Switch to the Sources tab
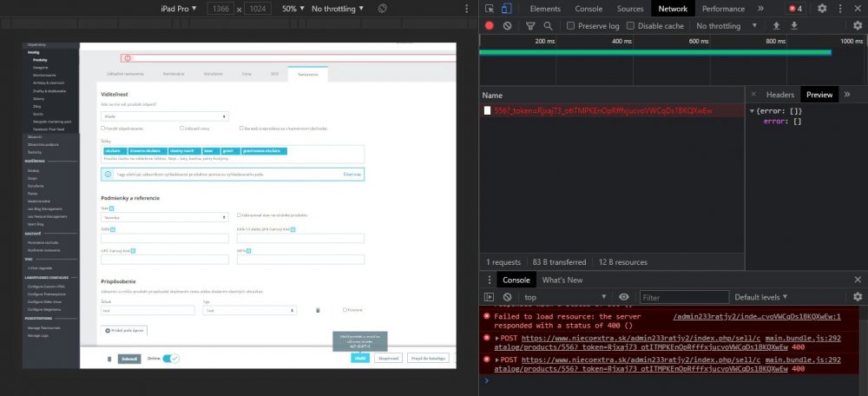The width and height of the screenshot is (868, 396). [x=630, y=9]
